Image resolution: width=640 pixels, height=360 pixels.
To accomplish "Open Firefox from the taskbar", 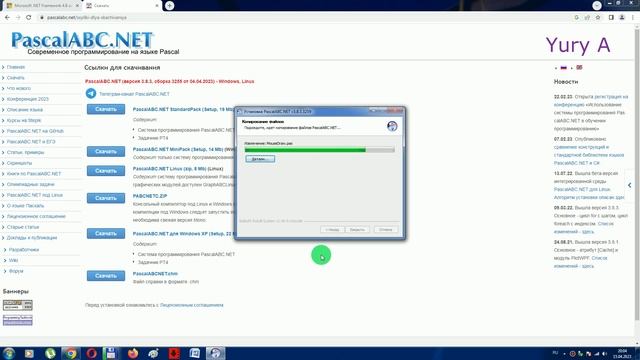I will click(133, 353).
